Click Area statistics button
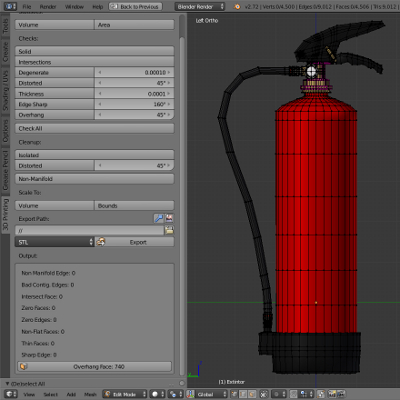 click(x=134, y=25)
